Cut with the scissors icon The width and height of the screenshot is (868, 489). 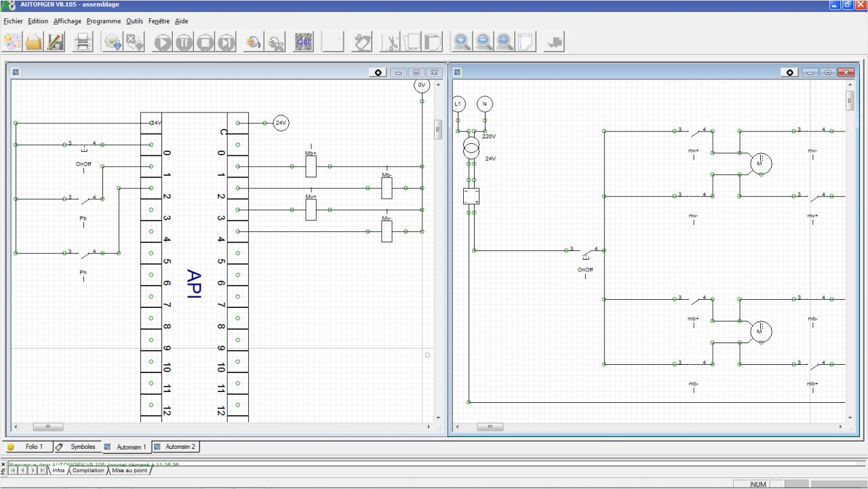point(391,42)
